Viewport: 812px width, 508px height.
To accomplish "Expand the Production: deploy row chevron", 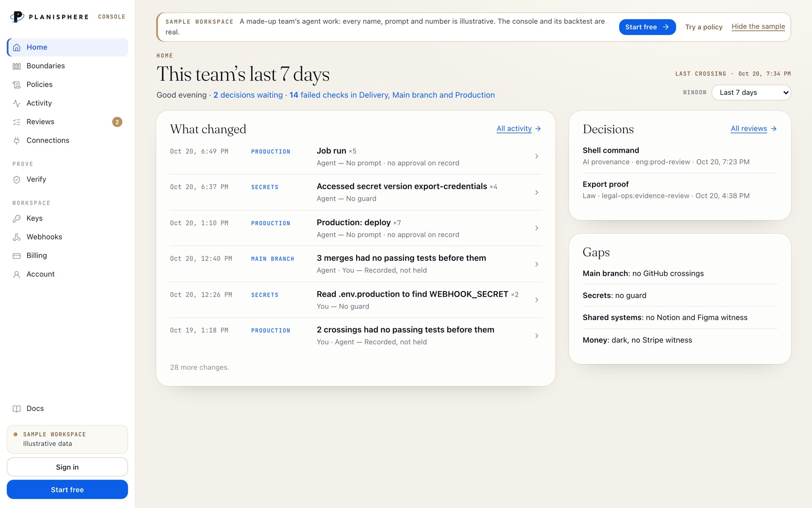I will (x=536, y=228).
